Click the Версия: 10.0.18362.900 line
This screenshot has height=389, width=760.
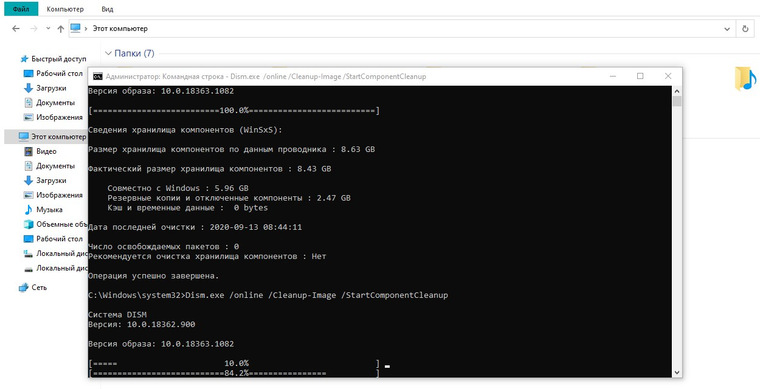(x=142, y=324)
